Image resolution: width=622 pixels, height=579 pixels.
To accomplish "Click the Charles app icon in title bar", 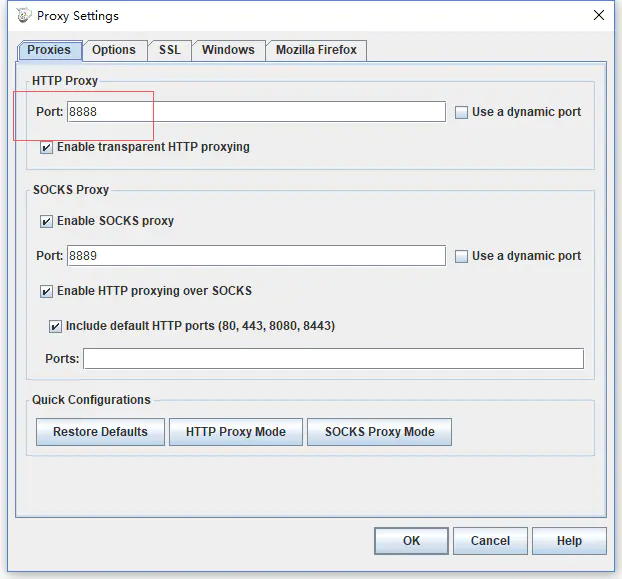I will point(24,16).
